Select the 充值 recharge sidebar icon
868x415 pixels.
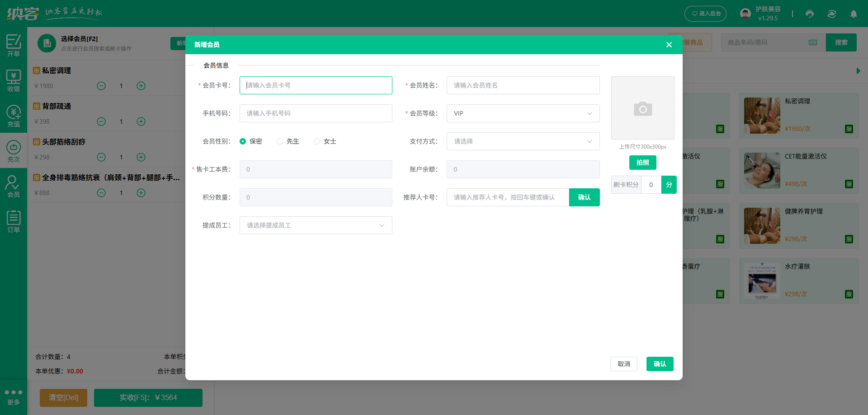tap(14, 116)
